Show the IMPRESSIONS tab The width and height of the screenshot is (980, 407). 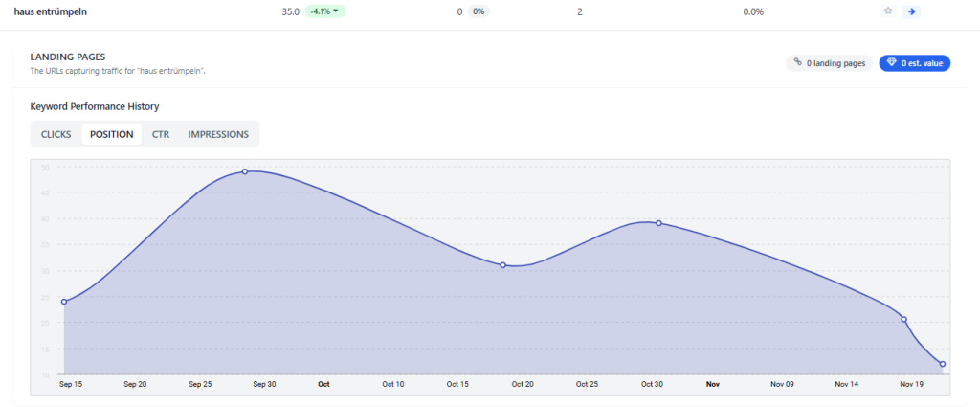[x=218, y=134]
